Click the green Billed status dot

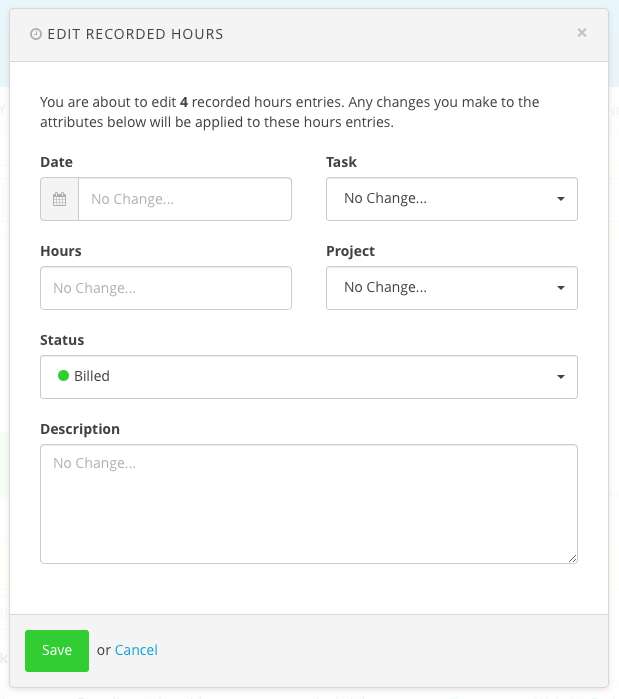(x=63, y=376)
